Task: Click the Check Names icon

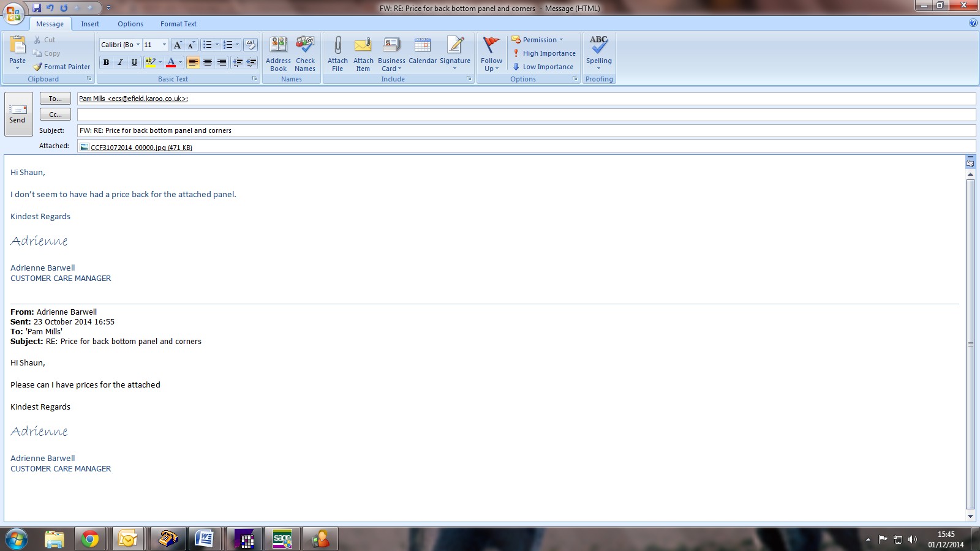Action: [305, 46]
